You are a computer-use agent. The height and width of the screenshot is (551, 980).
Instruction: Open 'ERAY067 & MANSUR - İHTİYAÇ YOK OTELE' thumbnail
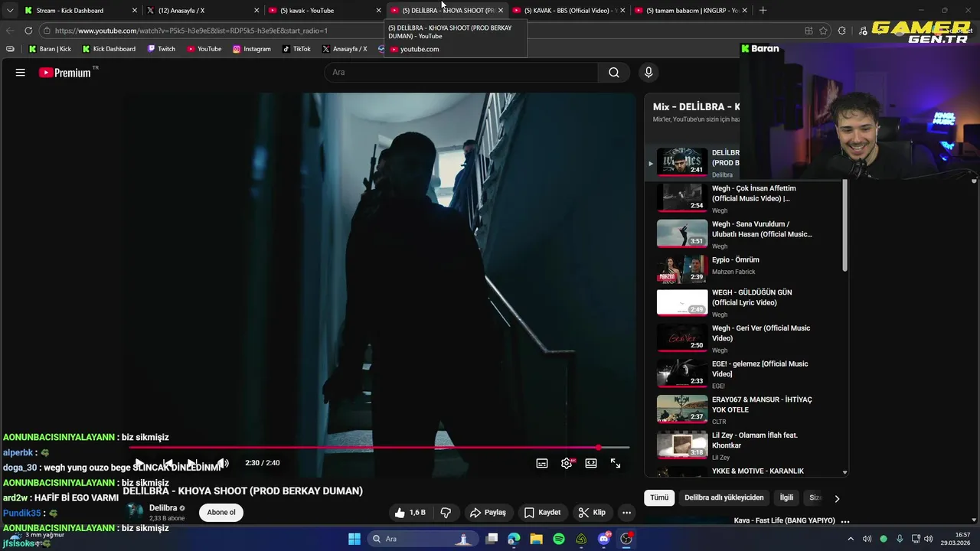682,409
